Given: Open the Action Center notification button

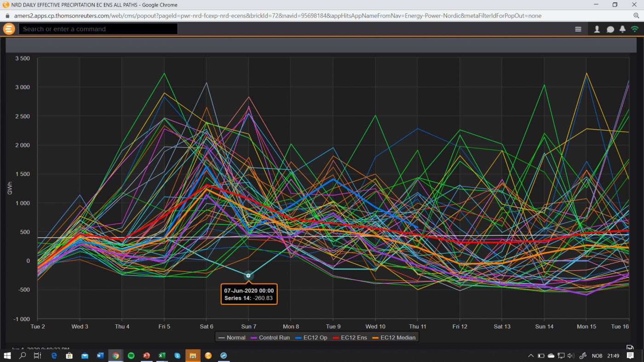Looking at the screenshot, I should tap(630, 356).
